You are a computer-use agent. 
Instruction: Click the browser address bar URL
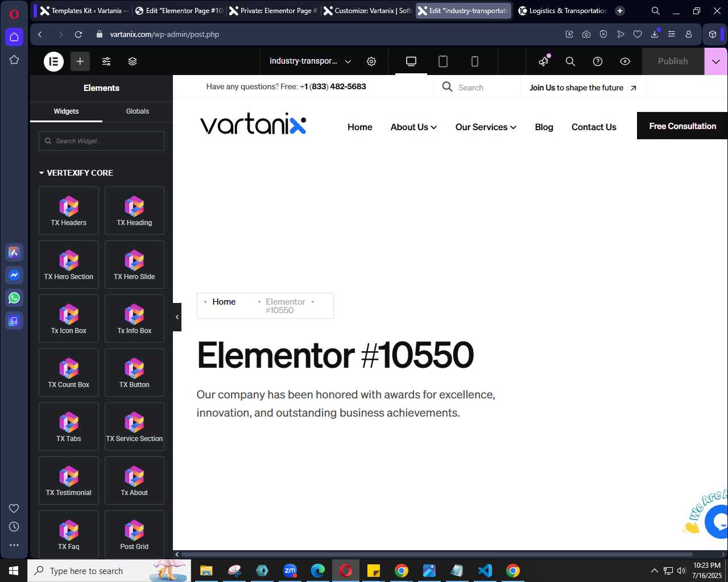click(x=164, y=34)
